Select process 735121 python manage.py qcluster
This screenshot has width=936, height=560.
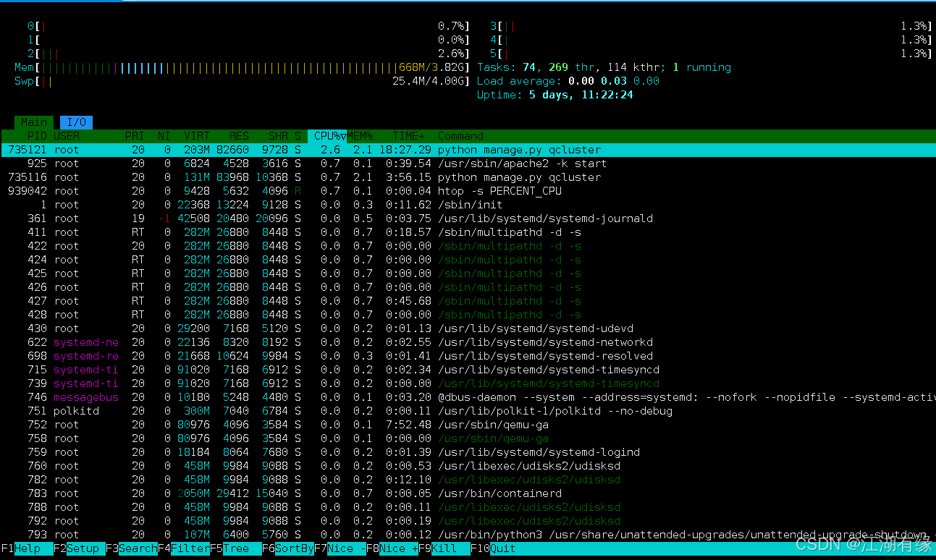click(x=468, y=150)
